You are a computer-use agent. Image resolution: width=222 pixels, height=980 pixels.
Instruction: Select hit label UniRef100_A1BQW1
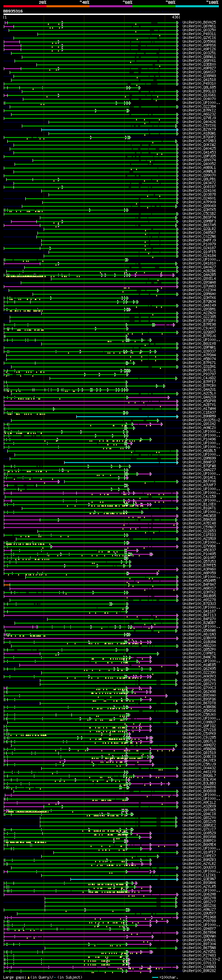pos(199,133)
